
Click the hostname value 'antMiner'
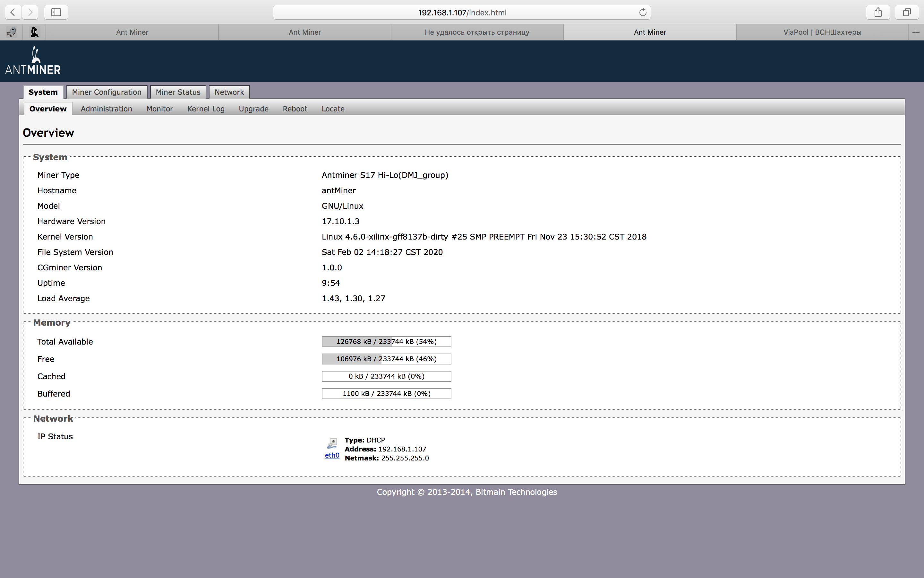click(339, 190)
